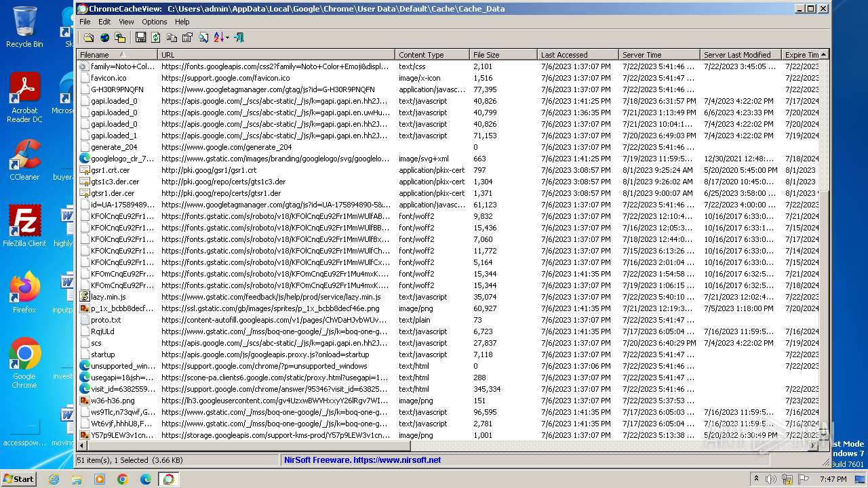The width and height of the screenshot is (868, 488).
Task: Sort by the Content Type column header
Action: coord(433,55)
